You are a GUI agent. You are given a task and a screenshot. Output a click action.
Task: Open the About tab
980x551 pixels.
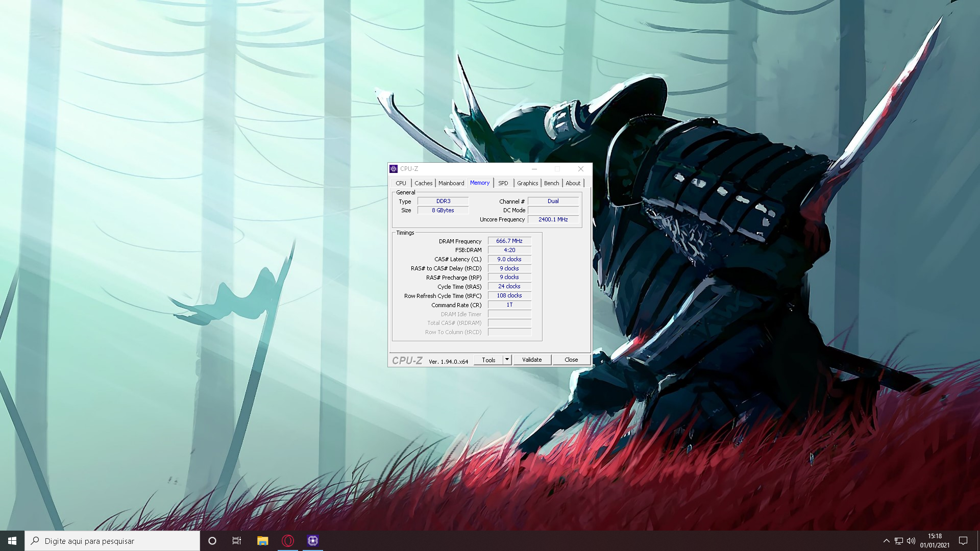pos(573,183)
